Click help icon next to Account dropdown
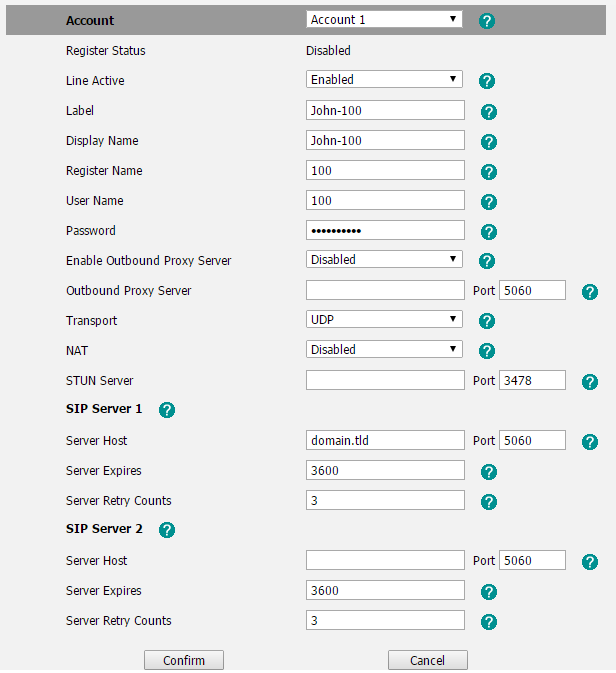Viewport: 616px width, 673px height. [487, 21]
